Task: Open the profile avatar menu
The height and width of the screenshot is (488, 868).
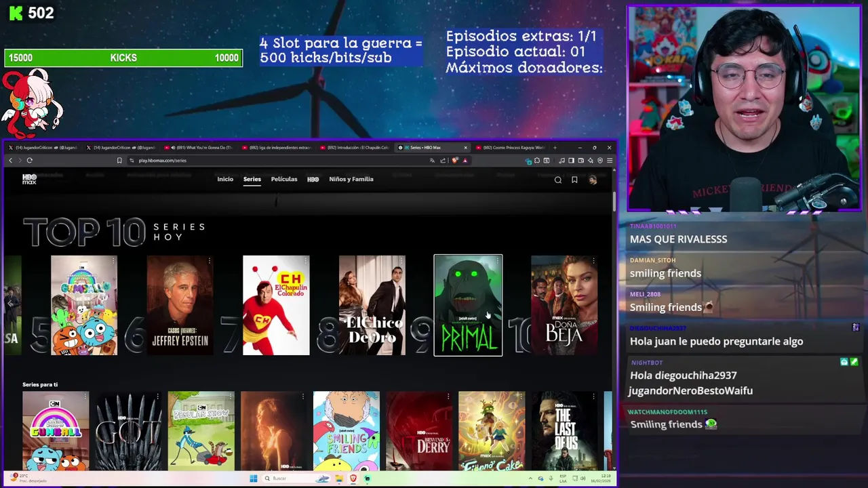Action: [x=593, y=180]
